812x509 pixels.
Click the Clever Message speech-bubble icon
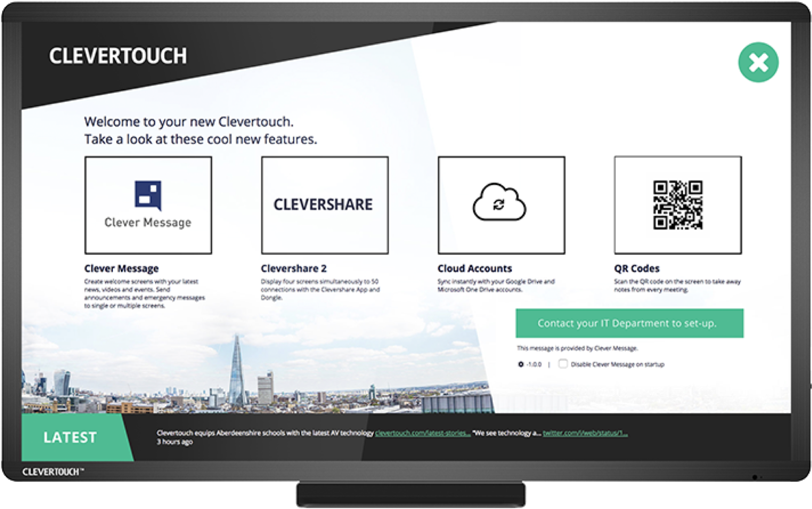tap(148, 195)
